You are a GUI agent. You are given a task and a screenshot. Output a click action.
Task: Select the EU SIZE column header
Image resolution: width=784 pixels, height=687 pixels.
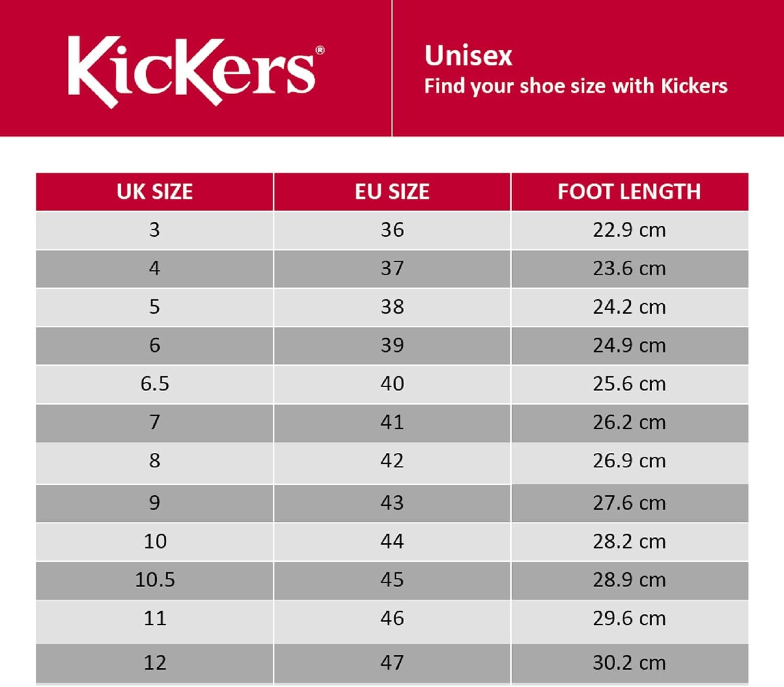pos(392,192)
